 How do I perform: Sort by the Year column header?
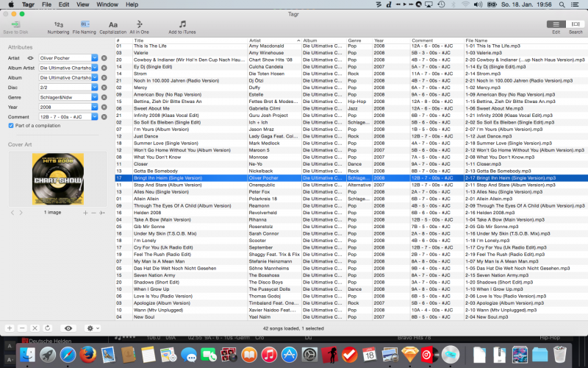[x=391, y=40]
